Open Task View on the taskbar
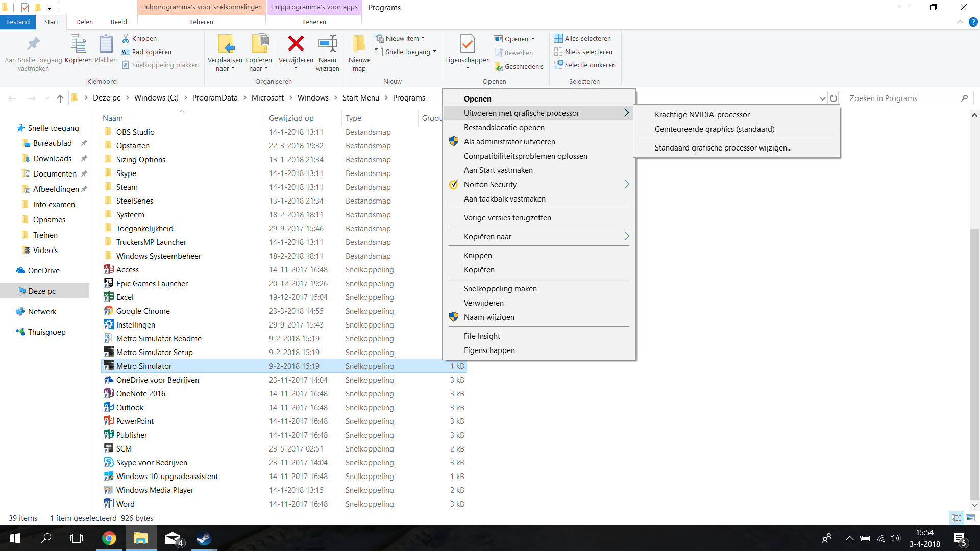 (x=77, y=538)
